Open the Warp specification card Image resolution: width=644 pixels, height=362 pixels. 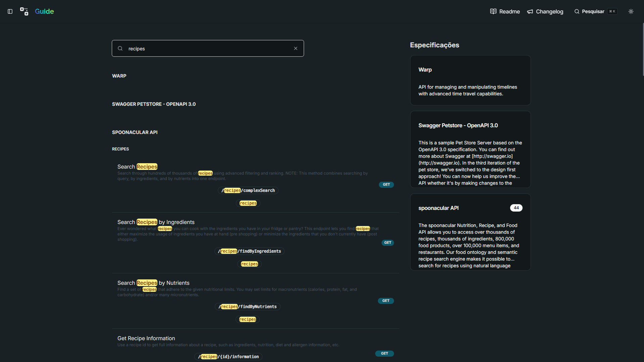(x=470, y=80)
